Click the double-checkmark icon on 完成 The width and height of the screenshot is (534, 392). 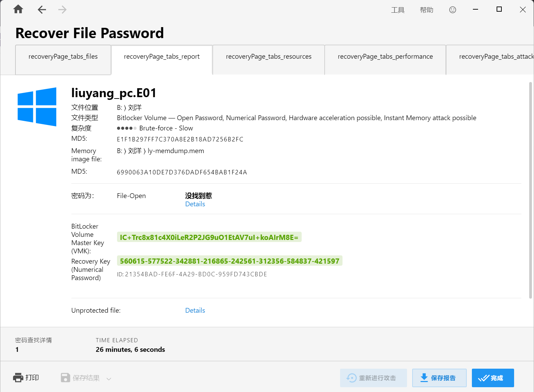pos(484,378)
